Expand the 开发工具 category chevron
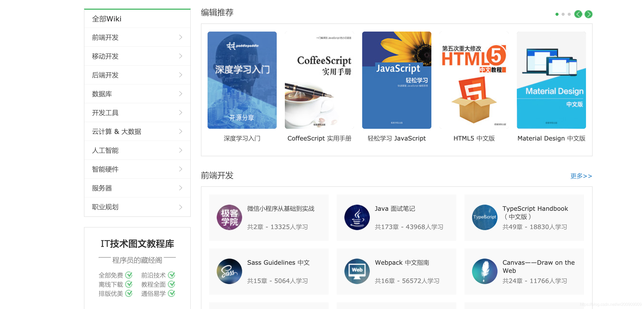Viewport: 644px width, 309px height. click(181, 113)
